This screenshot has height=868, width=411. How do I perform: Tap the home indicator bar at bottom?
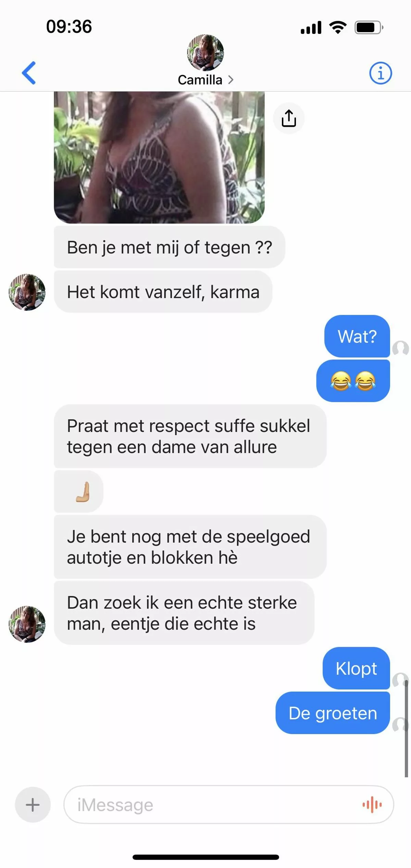coord(206,857)
